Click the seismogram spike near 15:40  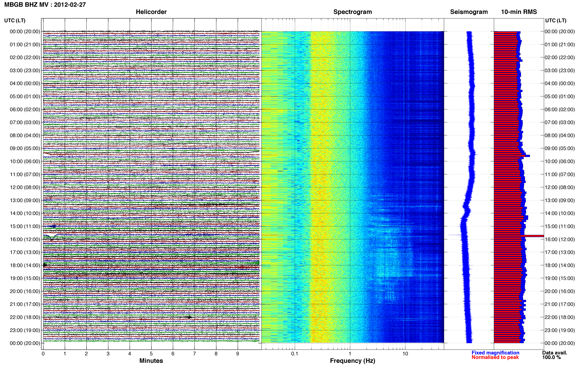click(455, 235)
